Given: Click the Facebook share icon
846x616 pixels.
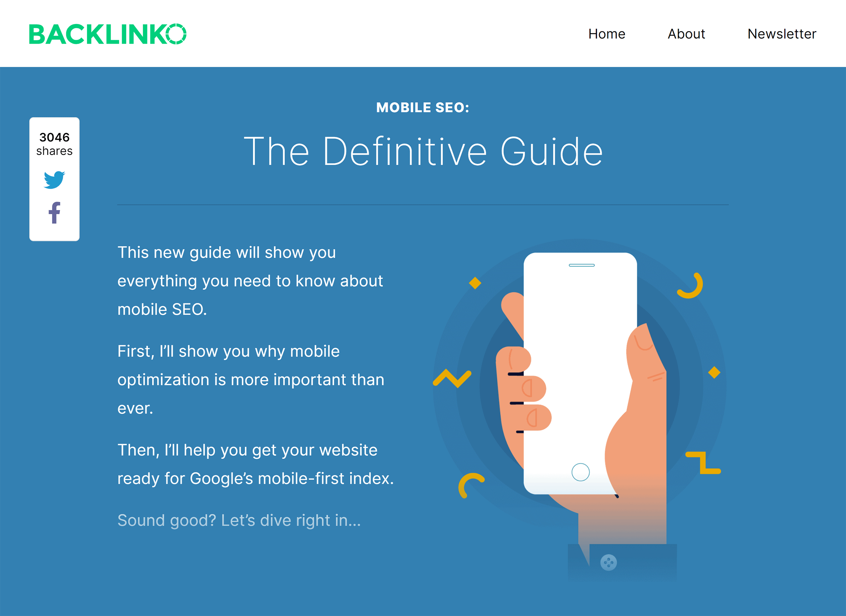Looking at the screenshot, I should (x=54, y=213).
